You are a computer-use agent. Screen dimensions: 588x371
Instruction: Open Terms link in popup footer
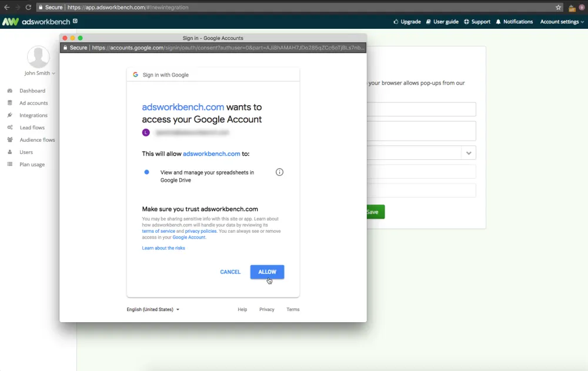click(293, 309)
